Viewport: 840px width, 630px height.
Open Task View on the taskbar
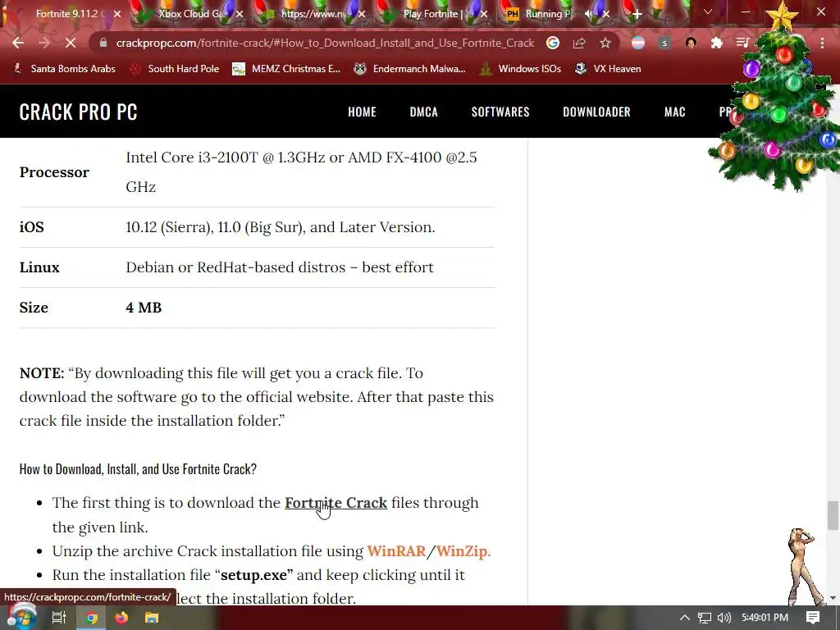click(58, 618)
